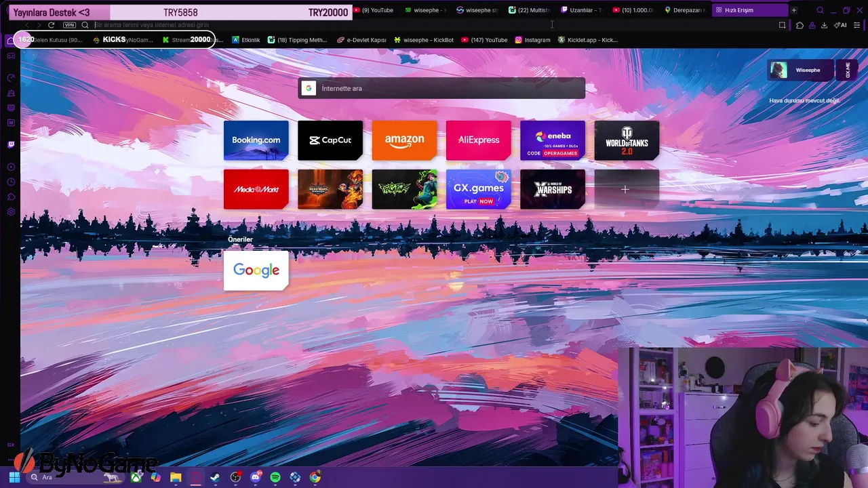
Task: Open the easy setup menu icon
Action: (857, 25)
